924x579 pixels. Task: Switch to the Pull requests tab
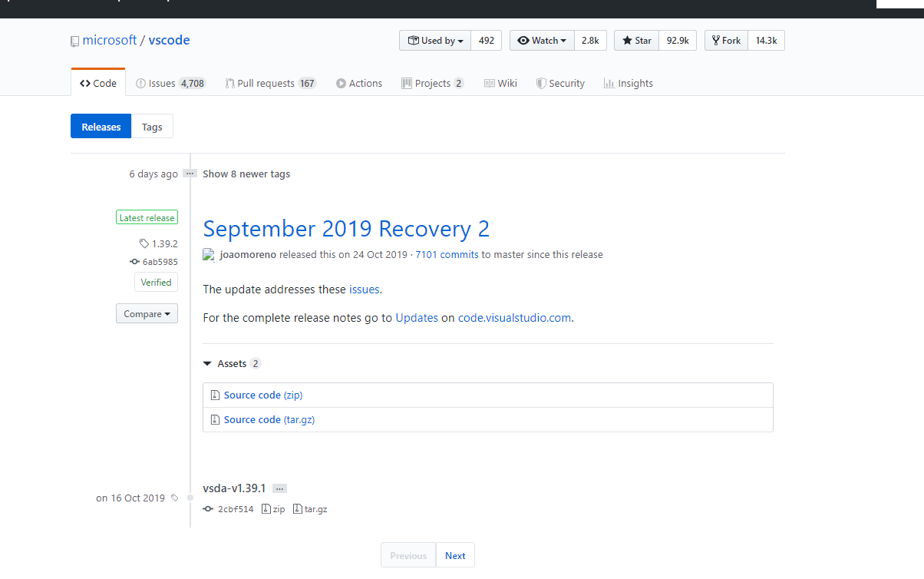(271, 83)
